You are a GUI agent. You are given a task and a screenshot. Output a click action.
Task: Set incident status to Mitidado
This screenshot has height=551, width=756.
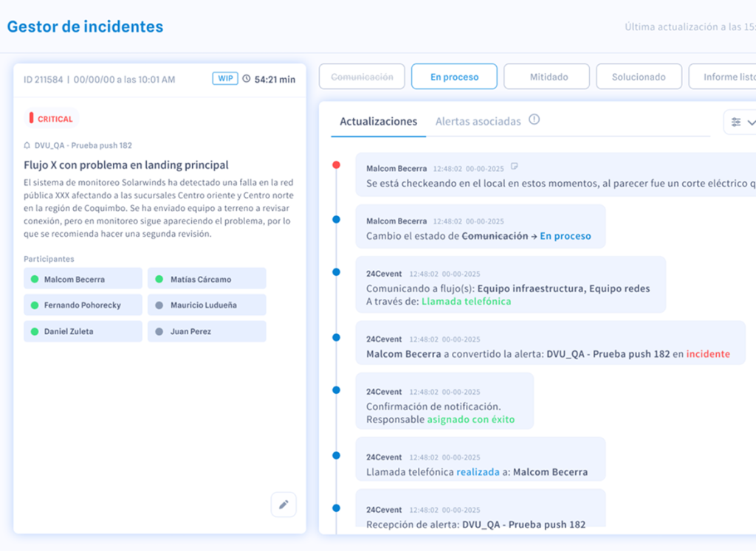coord(547,77)
